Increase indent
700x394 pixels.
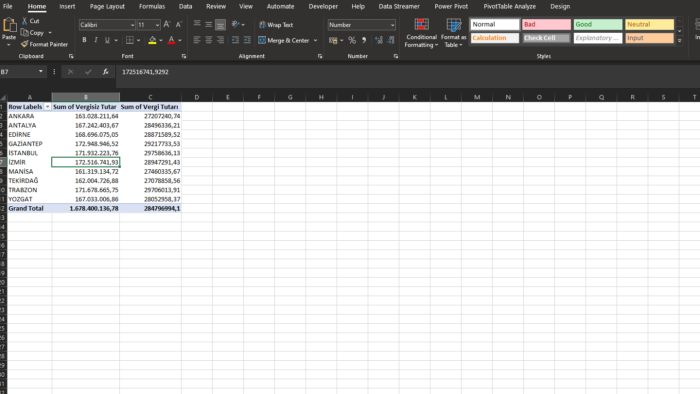[x=247, y=40]
